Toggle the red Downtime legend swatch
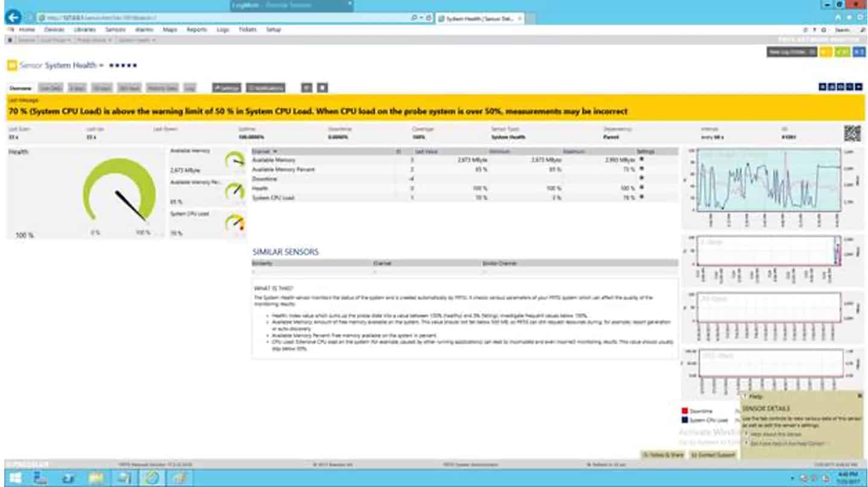This screenshot has height=487, width=868. [685, 411]
